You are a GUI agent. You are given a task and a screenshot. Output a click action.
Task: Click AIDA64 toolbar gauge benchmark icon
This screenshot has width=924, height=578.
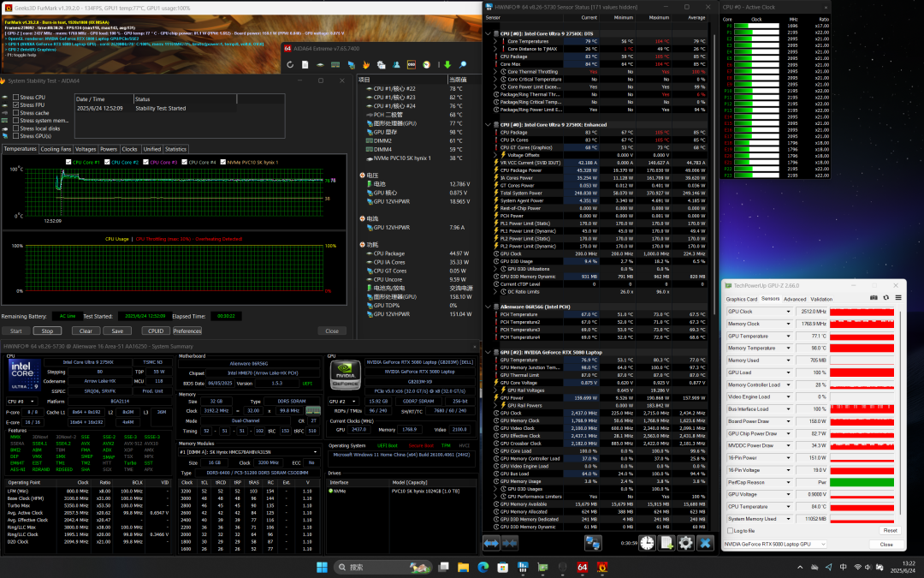click(427, 65)
